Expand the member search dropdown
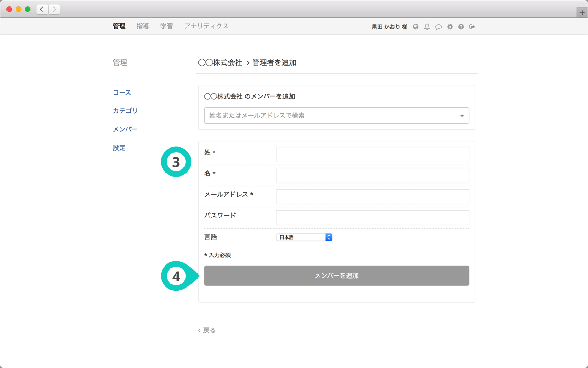This screenshot has height=368, width=588. click(x=462, y=116)
